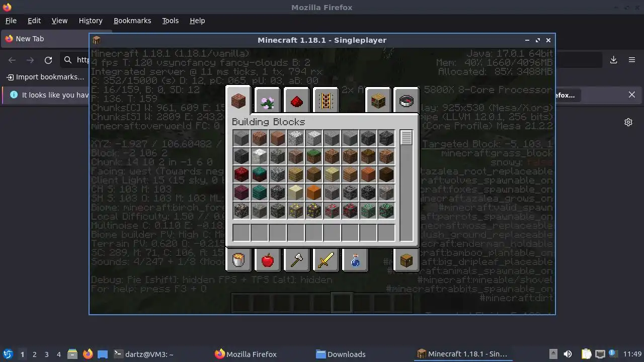The height and width of the screenshot is (362, 644).
Task: Pick the teal warped planks block
Action: (260, 193)
